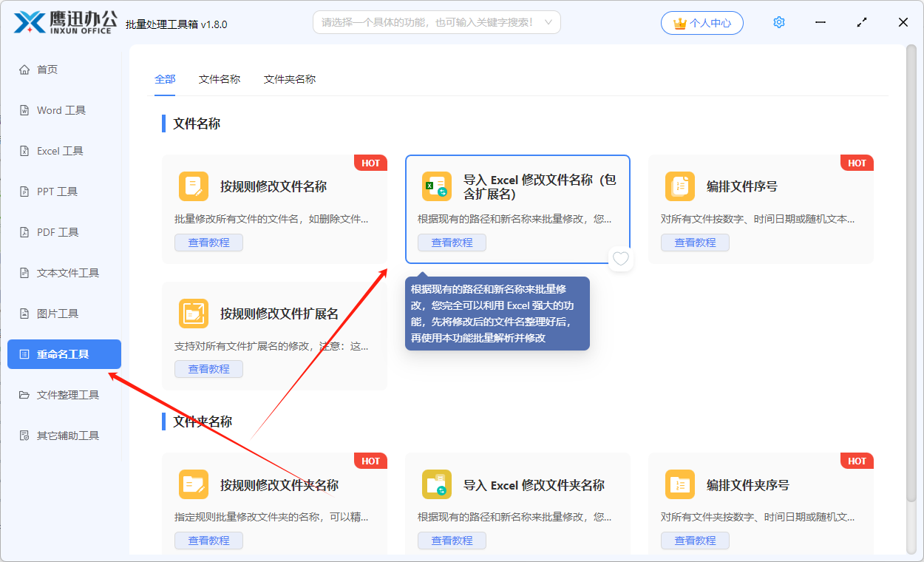Click the 按规则修改文件扩展名 tool icon
The height and width of the screenshot is (562, 924).
[x=194, y=313]
